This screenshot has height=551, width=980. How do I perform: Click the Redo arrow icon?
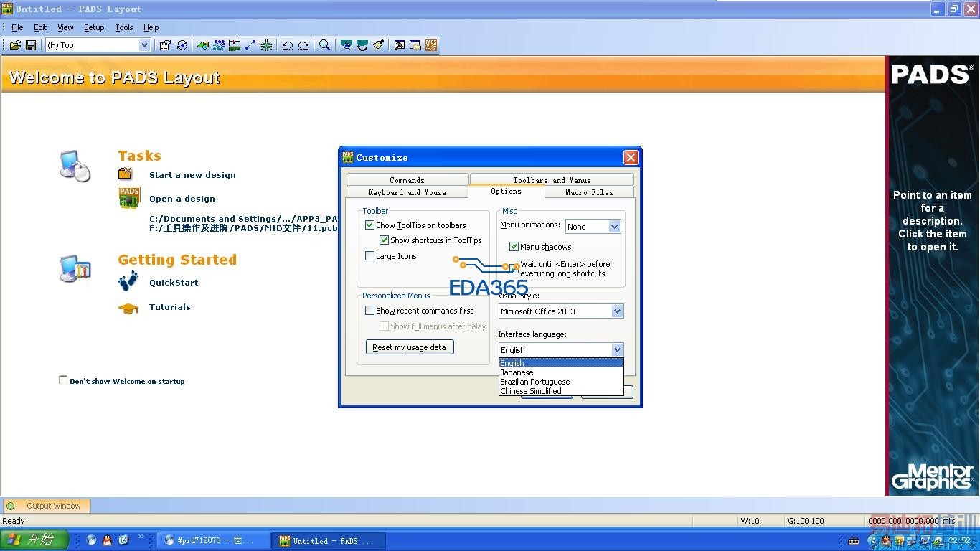tap(303, 45)
